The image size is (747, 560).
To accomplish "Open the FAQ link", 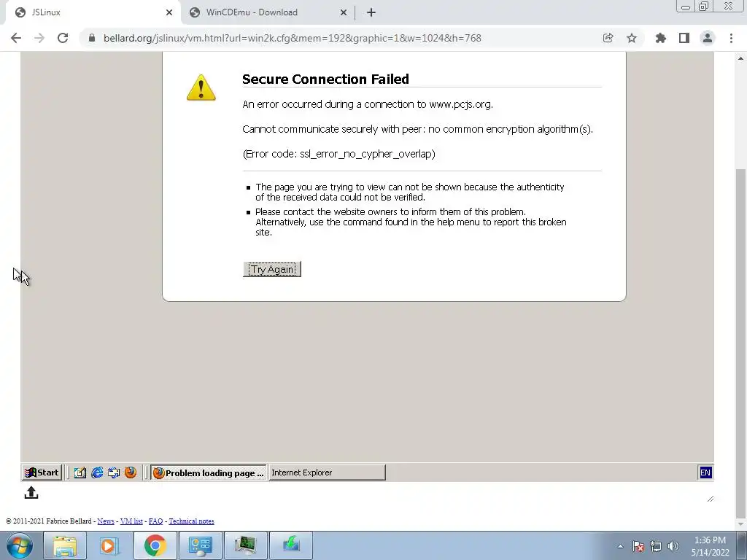I will point(156,521).
